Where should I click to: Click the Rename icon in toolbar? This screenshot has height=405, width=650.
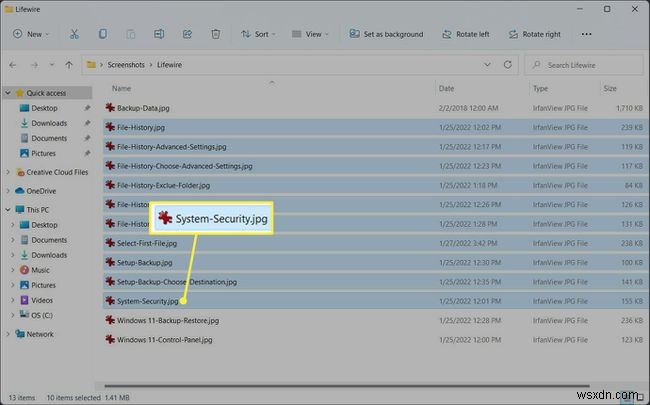click(159, 34)
